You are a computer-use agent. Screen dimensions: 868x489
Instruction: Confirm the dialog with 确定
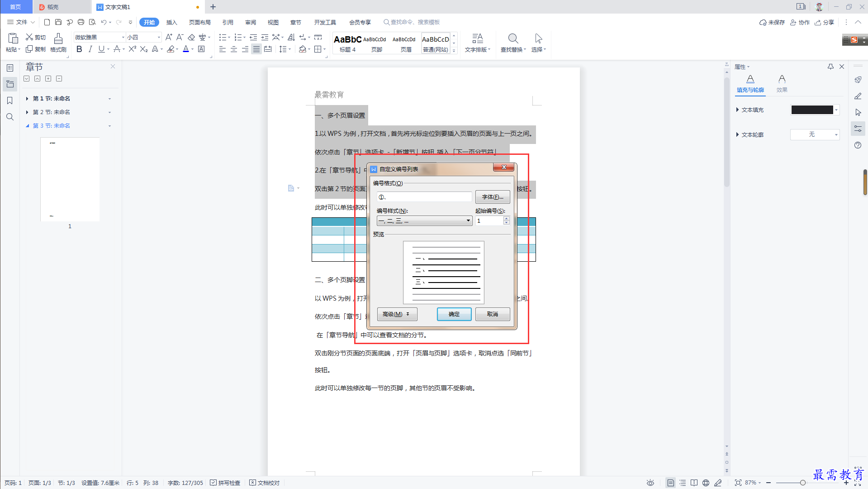tap(454, 314)
